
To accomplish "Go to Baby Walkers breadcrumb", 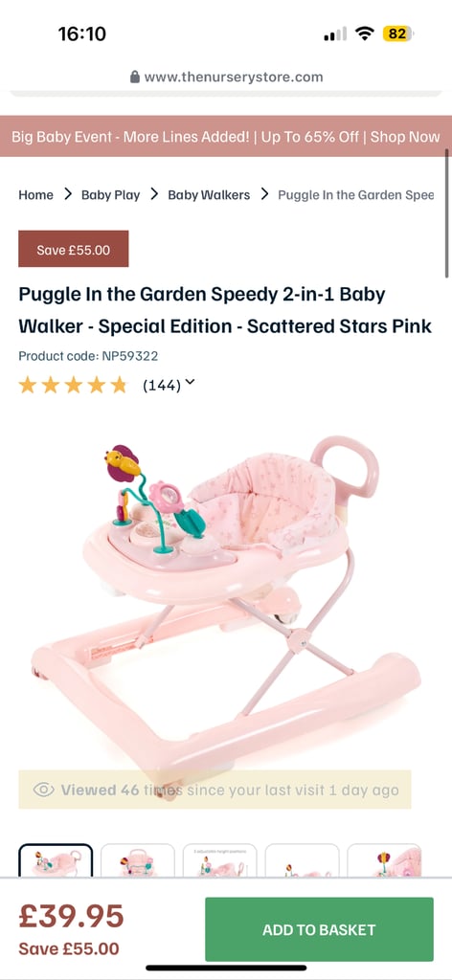I will (x=209, y=195).
